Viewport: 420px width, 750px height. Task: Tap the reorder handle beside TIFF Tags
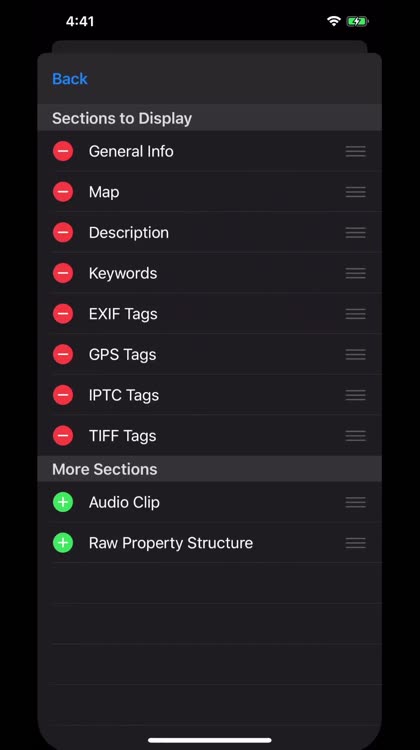click(355, 436)
